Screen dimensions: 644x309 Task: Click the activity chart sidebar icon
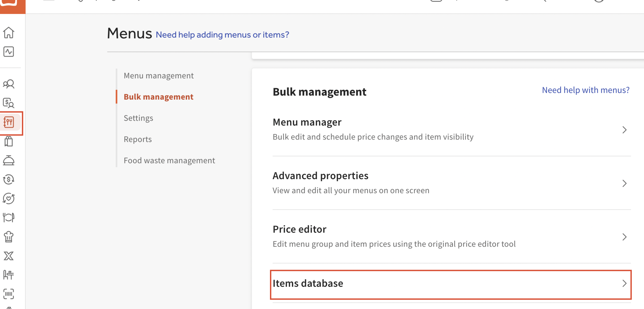tap(9, 52)
